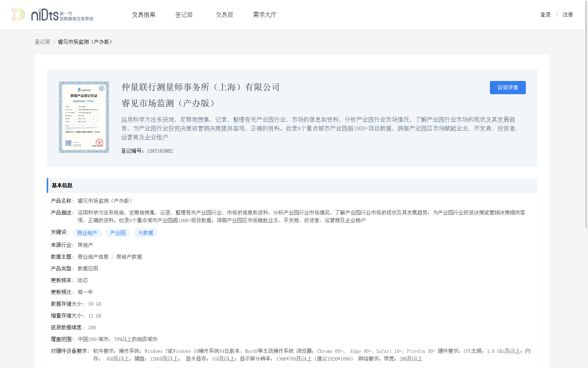The width and height of the screenshot is (588, 368).
Task: Click the 房地产 source industry value
Action: [85, 245]
